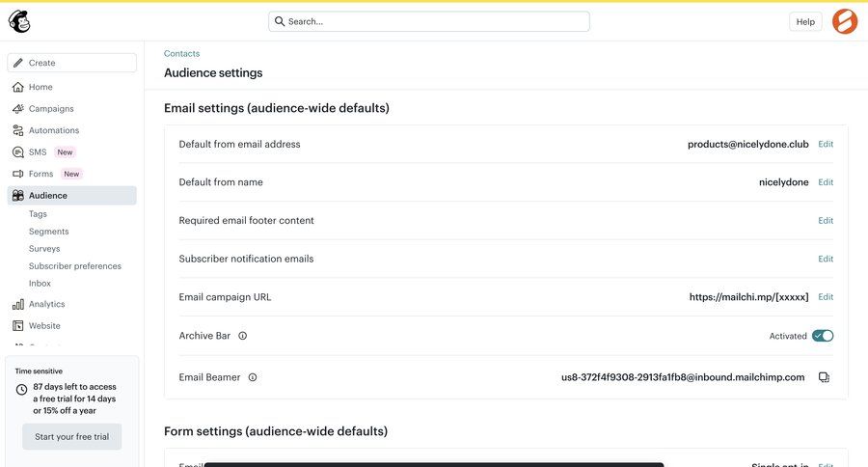Click the Forms icon in sidebar
This screenshot has height=467, width=868.
(18, 174)
